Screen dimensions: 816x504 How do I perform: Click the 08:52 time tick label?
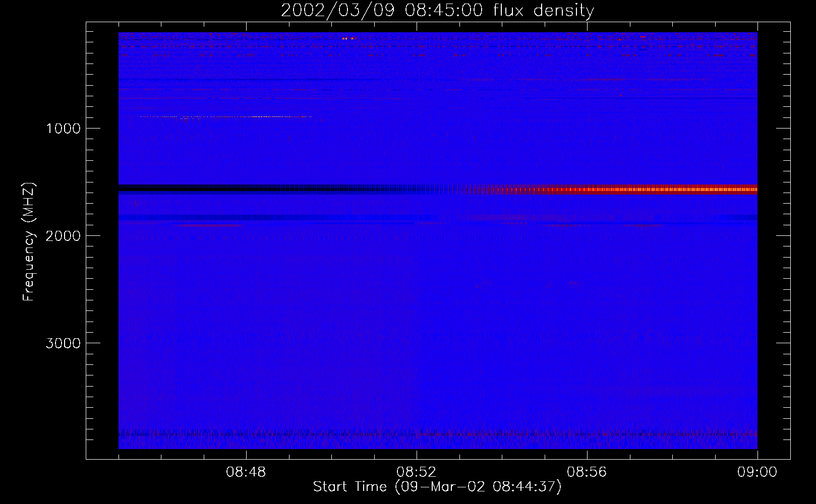pos(417,472)
